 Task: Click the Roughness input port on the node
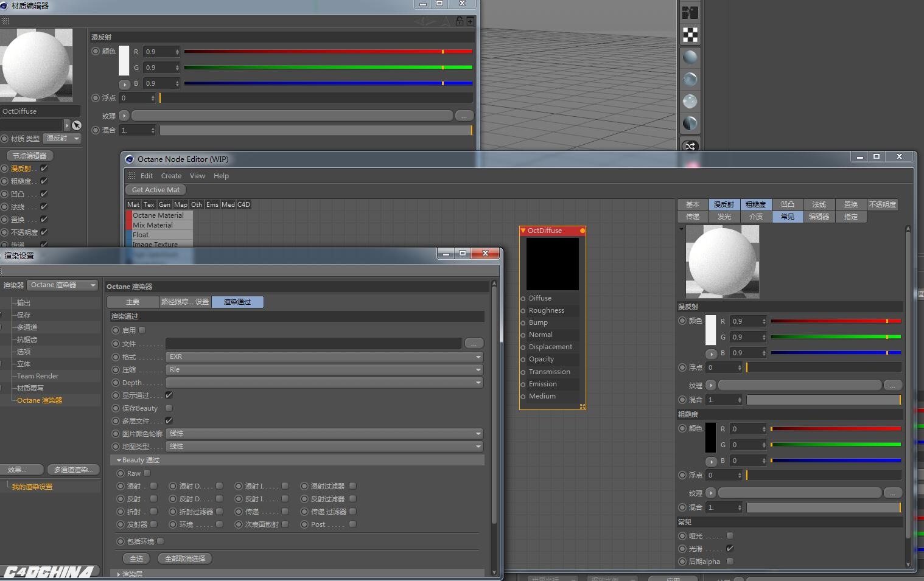click(x=523, y=310)
